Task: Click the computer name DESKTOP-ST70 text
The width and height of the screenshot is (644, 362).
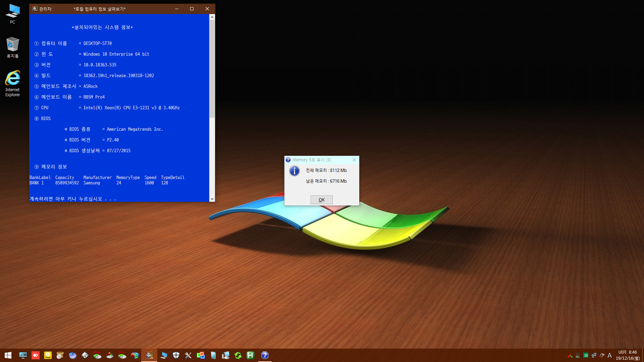Action: [x=98, y=44]
